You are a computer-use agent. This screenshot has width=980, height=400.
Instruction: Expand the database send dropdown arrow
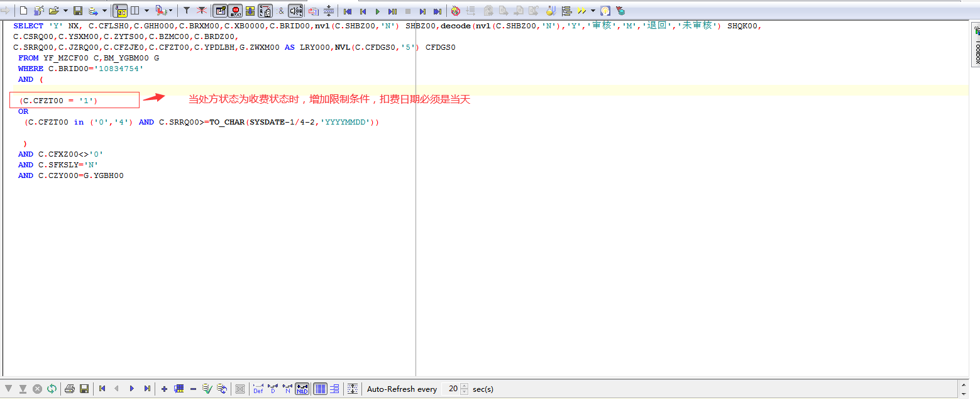pos(104,11)
